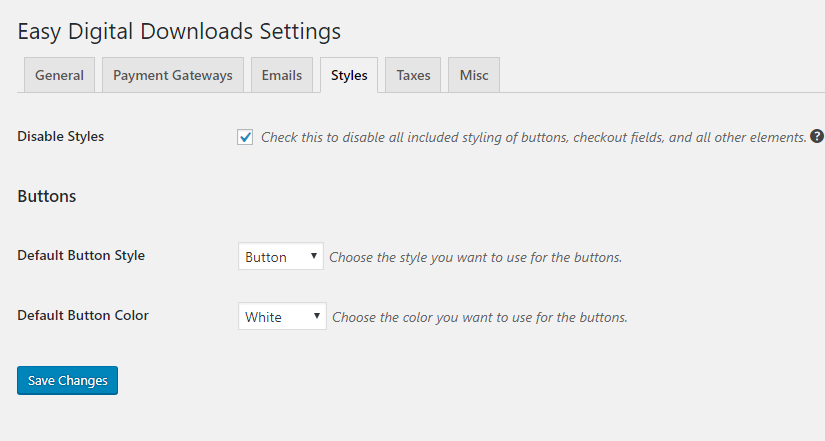Open the General settings tab
Image resolution: width=825 pixels, height=441 pixels.
tap(59, 75)
